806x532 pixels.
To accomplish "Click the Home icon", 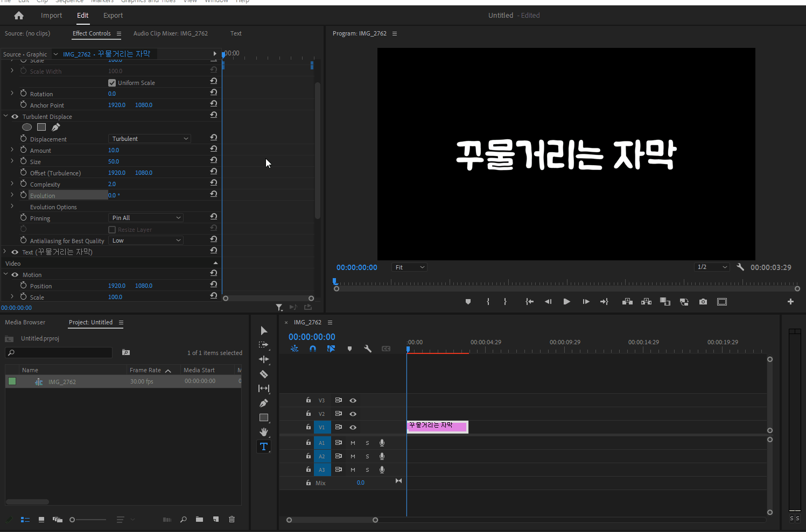I will click(x=19, y=16).
